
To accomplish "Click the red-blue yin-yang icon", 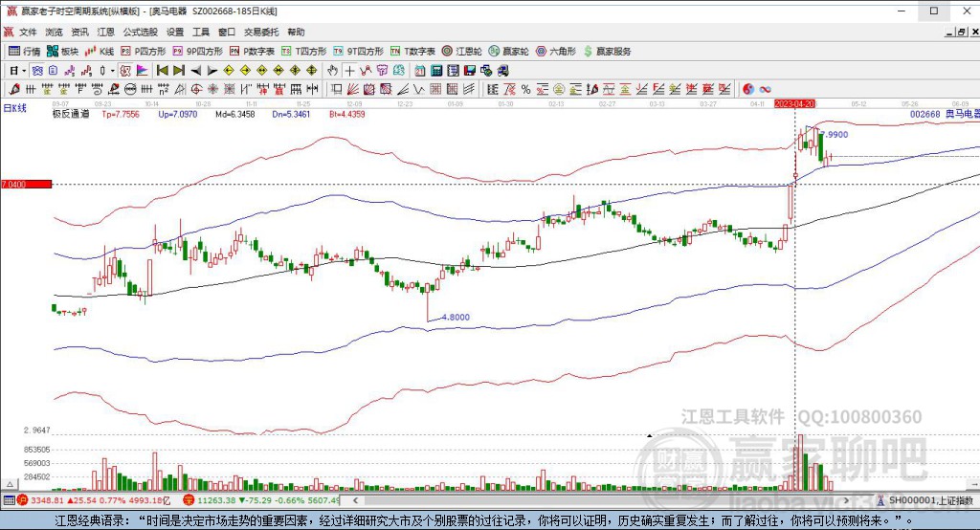I will (748, 89).
